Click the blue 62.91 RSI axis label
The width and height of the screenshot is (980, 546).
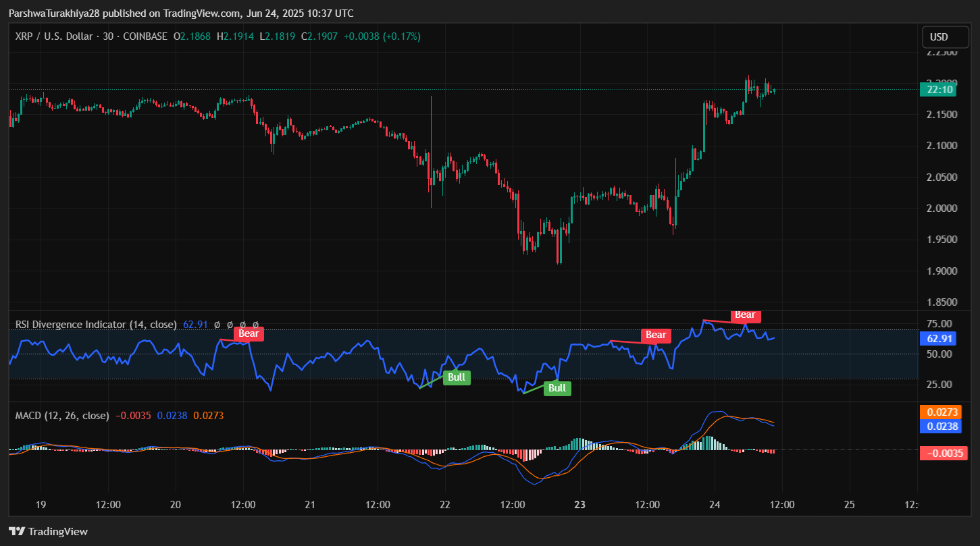(939, 339)
